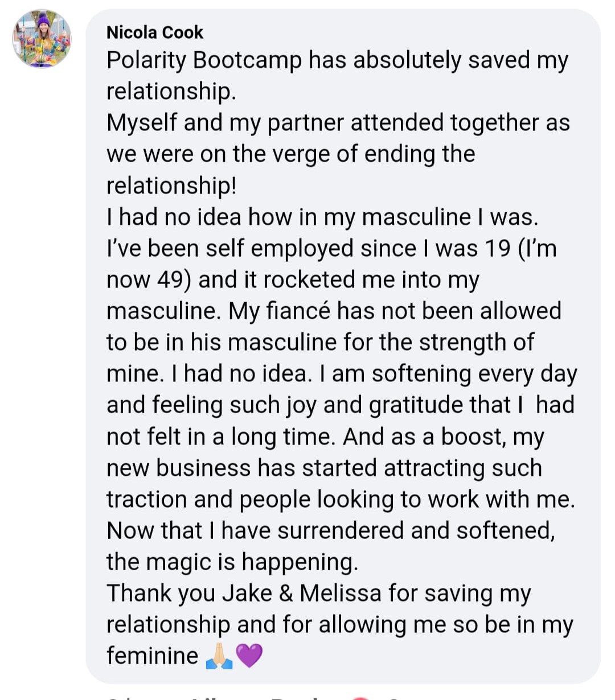The image size is (615, 700).
Task: Tap the line 'the magic is happening.'
Action: (232, 562)
